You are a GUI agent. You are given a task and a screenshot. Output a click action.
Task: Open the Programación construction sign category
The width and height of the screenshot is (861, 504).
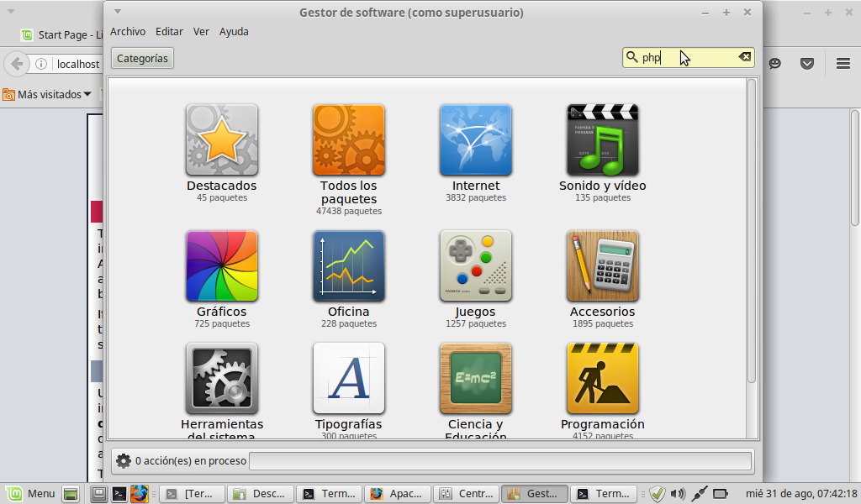click(602, 379)
